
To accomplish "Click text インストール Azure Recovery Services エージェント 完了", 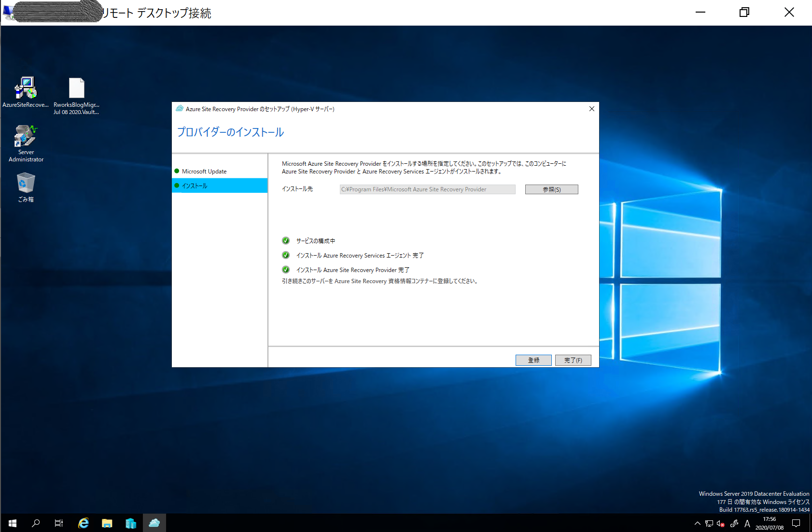I will tap(360, 255).
